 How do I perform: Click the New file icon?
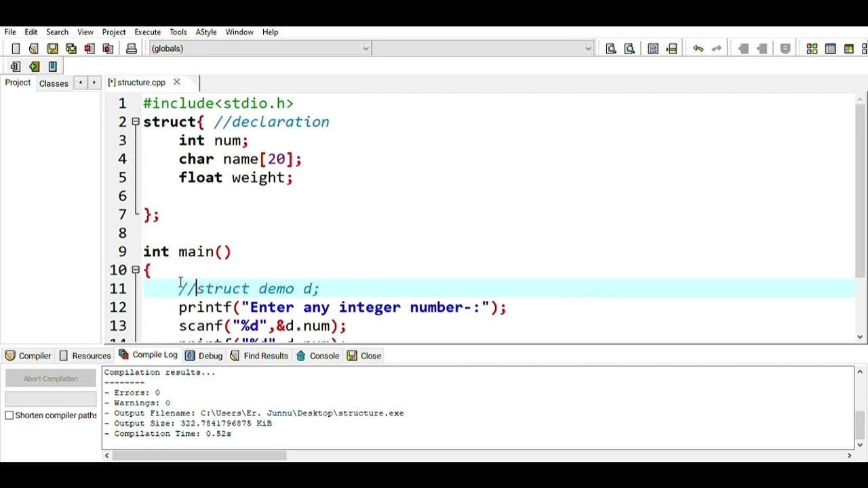point(16,49)
